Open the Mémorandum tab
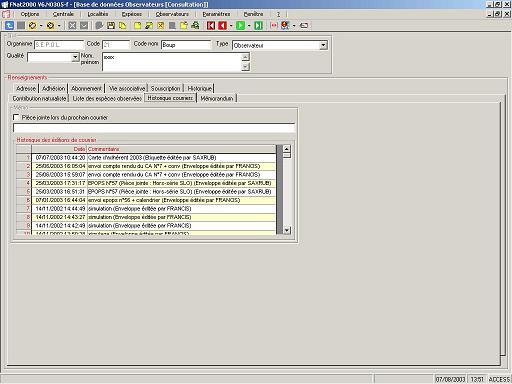 217,98
